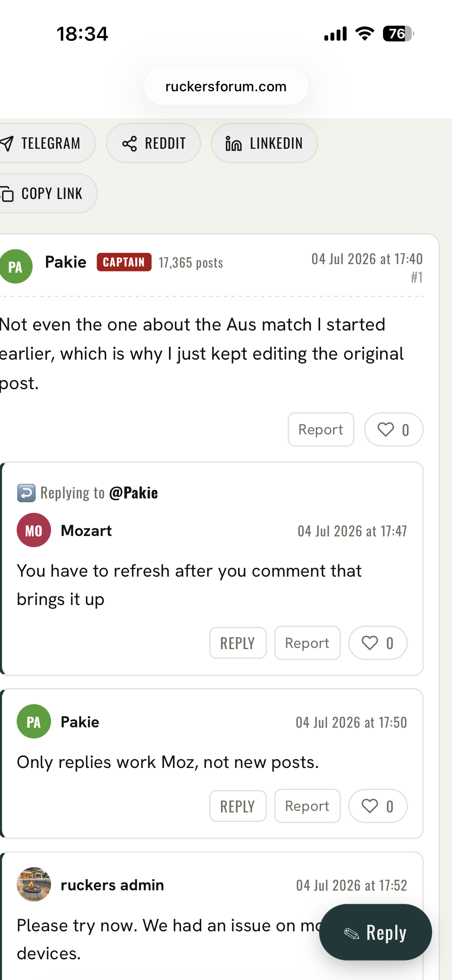Viewport: 452px width, 980px height.
Task: Open the post number #1 permalink
Action: click(417, 277)
